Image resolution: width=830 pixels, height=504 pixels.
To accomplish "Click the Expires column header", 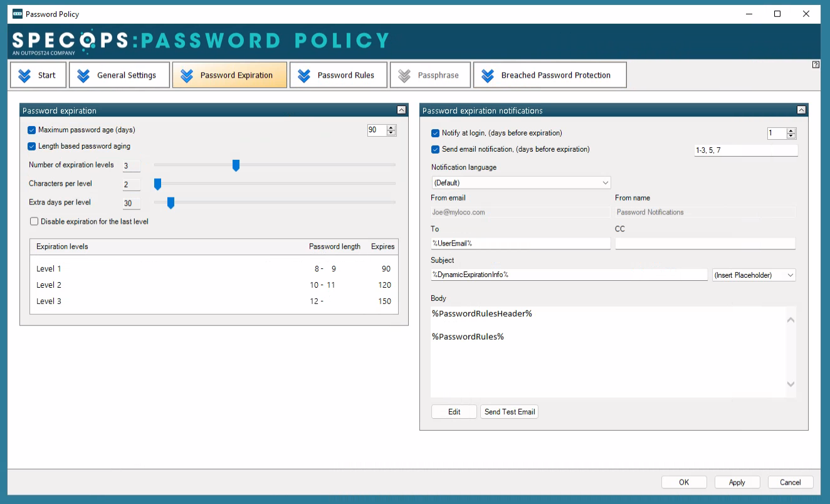I will [382, 246].
